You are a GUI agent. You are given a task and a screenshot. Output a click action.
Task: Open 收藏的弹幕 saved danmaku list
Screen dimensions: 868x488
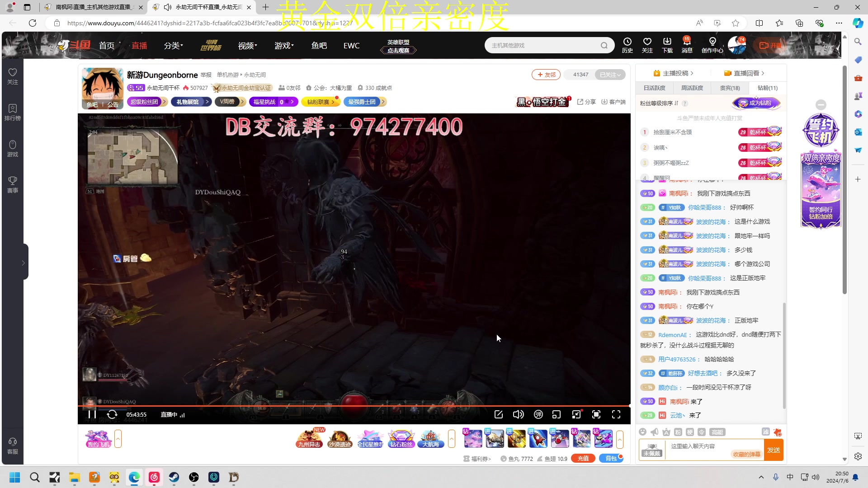pyautogui.click(x=746, y=454)
